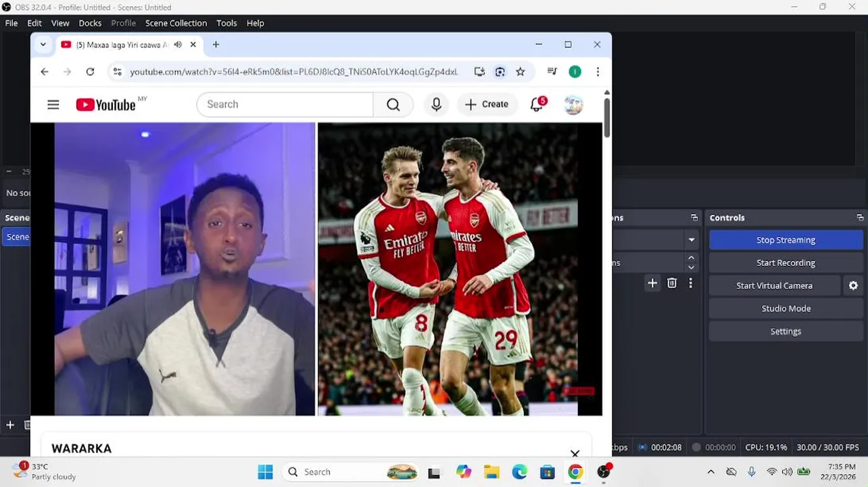Open the View menu in OBS
Viewport: 868px width, 487px height.
60,23
